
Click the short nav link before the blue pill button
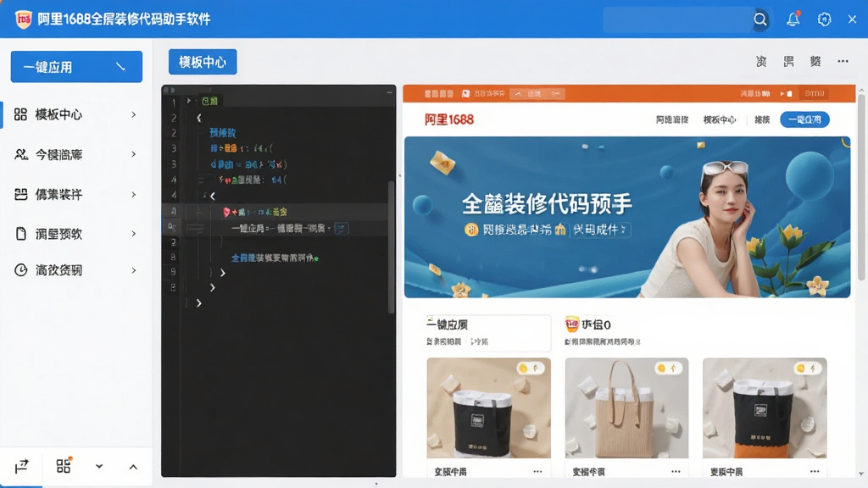coord(762,119)
